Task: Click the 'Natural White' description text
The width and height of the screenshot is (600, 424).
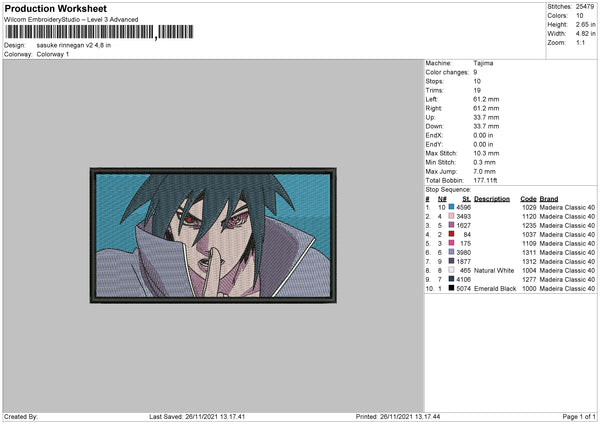Action: tap(494, 271)
